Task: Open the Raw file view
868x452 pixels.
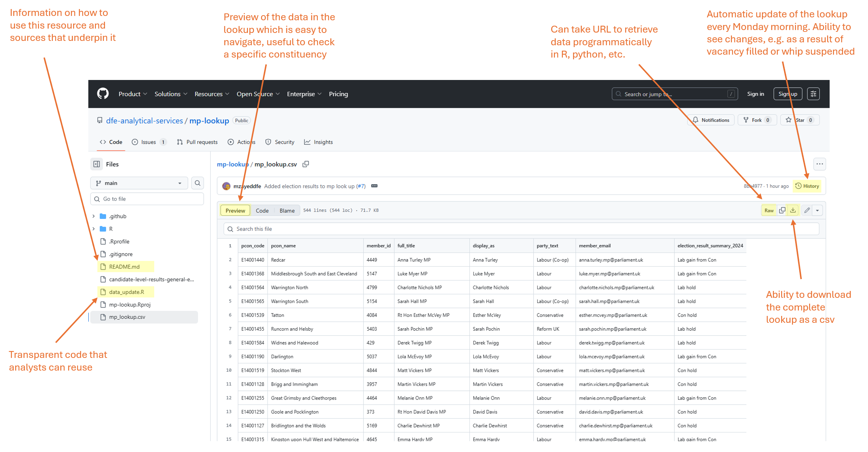Action: tap(769, 211)
